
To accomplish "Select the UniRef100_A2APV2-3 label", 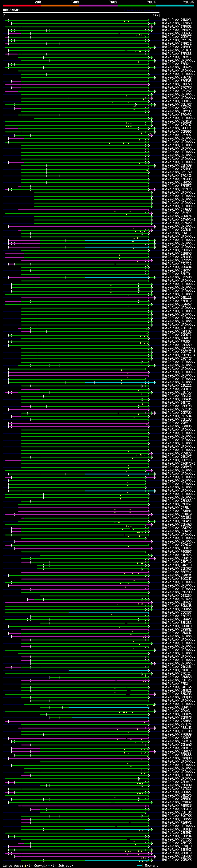I will tap(178, 819).
